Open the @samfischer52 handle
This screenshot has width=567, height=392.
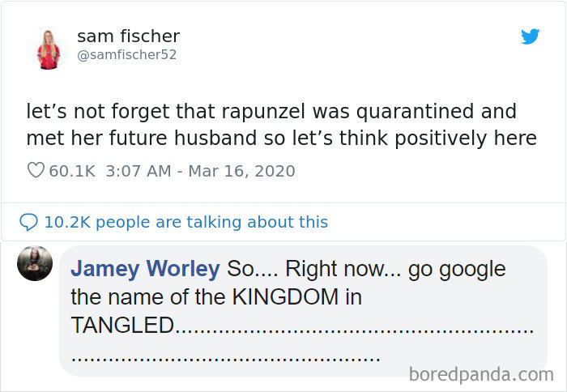[126, 55]
